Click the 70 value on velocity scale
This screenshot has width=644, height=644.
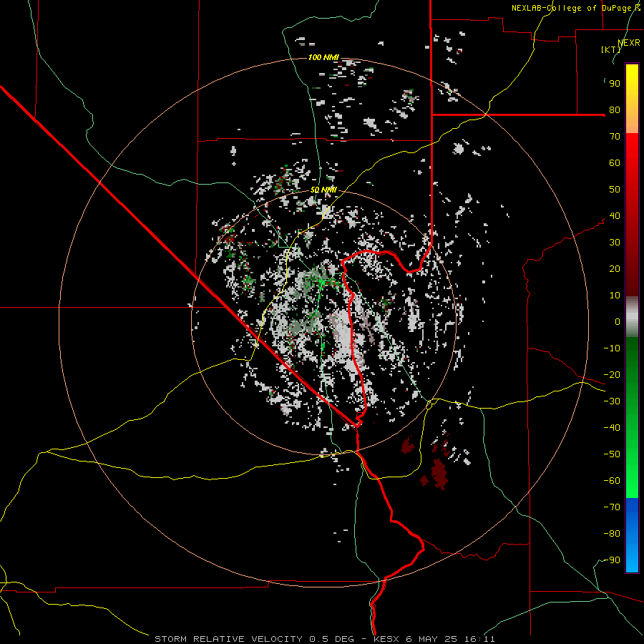pos(615,137)
